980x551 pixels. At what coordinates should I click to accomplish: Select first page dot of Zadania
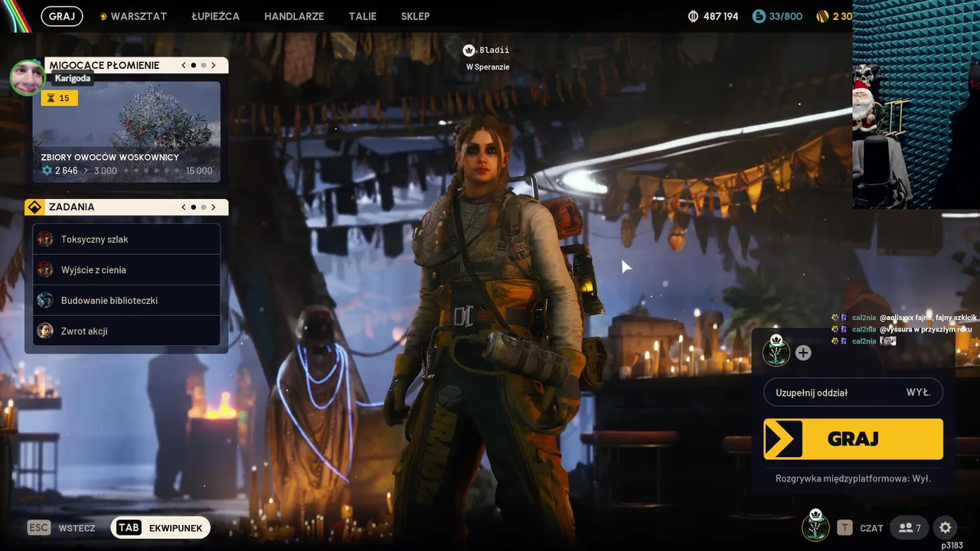194,207
